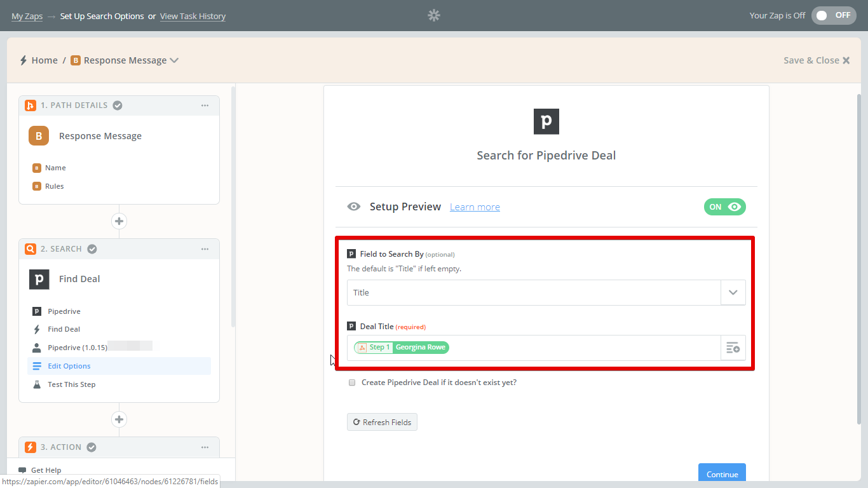The width and height of the screenshot is (868, 488).
Task: Click the Get Help chat icon
Action: [22, 470]
